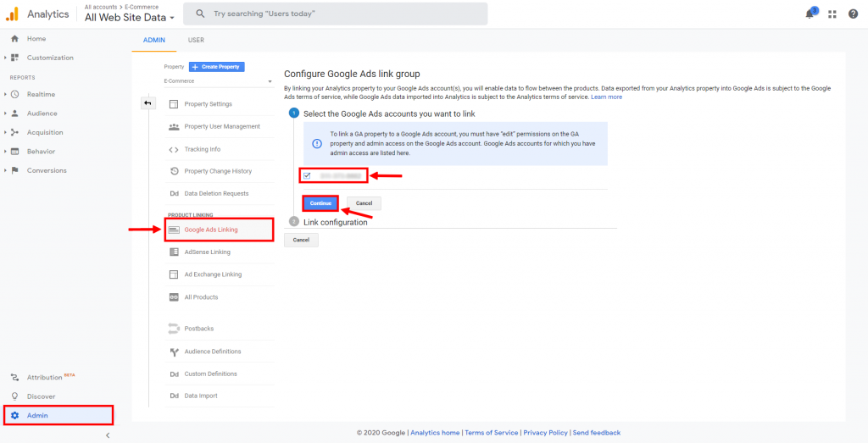Click the Admin gear icon

[x=15, y=415]
